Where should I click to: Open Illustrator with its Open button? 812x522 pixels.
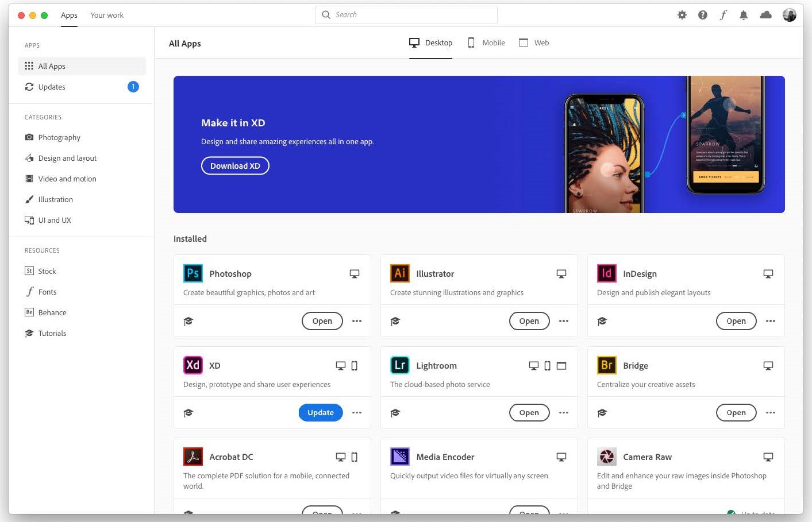point(529,321)
